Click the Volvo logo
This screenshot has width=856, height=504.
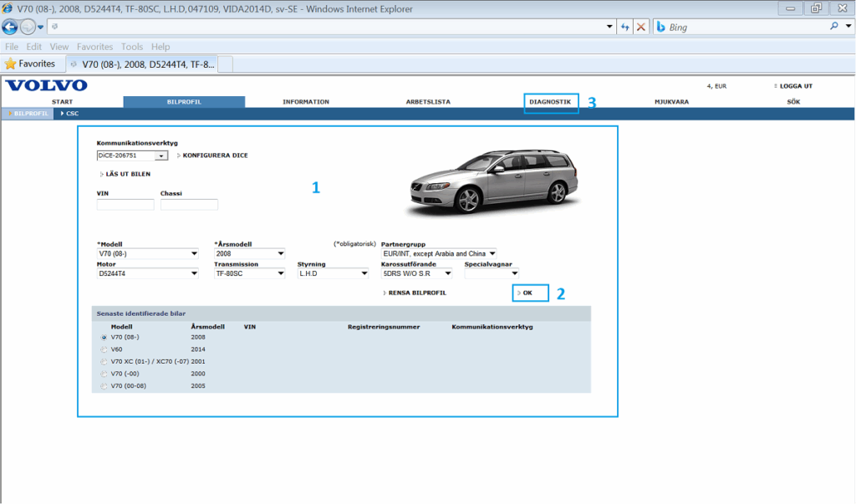pos(46,86)
